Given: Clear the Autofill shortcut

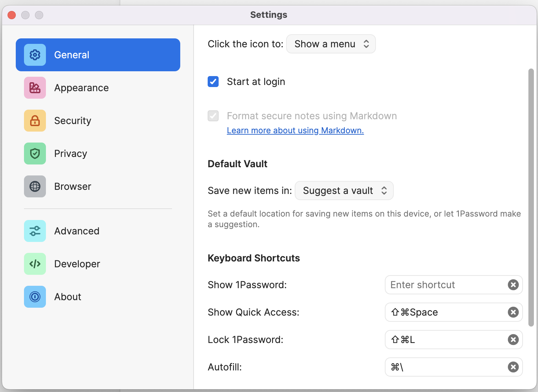Looking at the screenshot, I should click(x=513, y=367).
